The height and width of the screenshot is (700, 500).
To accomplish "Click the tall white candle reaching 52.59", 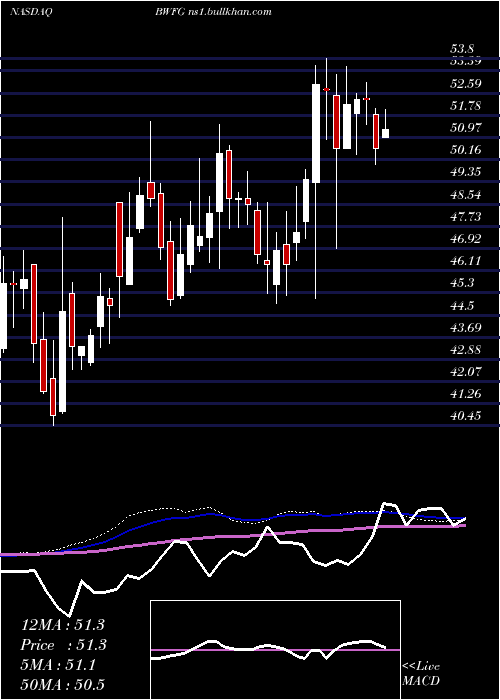I will (316, 133).
